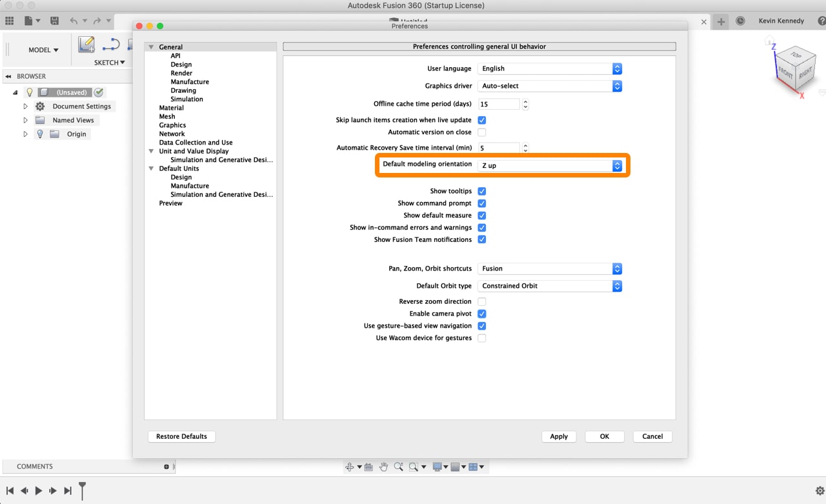This screenshot has width=826, height=504.
Task: Select the Line sketch tool icon
Action: tap(111, 45)
